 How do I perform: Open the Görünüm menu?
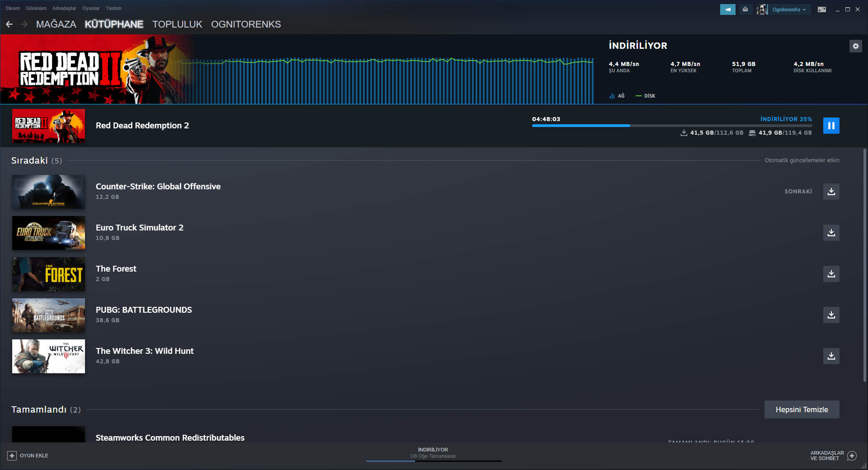36,8
